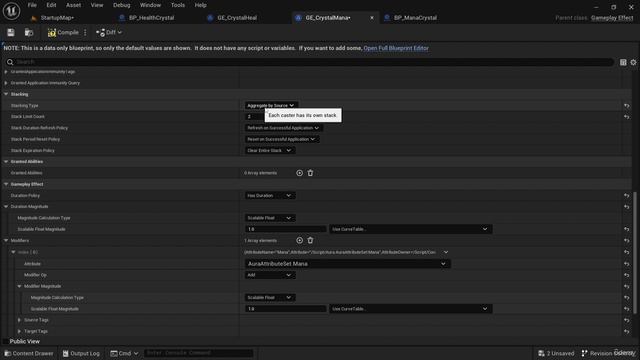
Task: Reset the Modifier Op row to default
Action: (x=627, y=276)
